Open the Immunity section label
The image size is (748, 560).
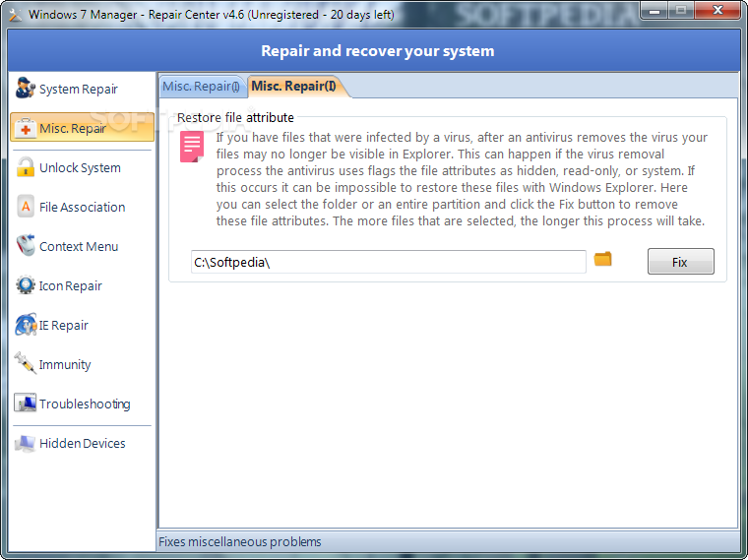65,364
